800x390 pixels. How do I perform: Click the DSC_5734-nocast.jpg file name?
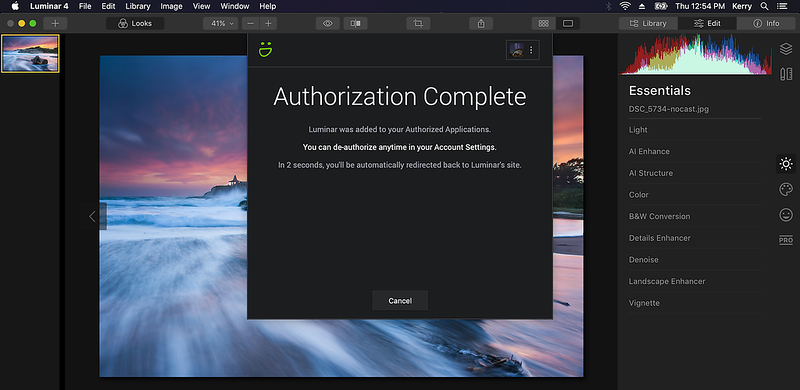pos(669,109)
